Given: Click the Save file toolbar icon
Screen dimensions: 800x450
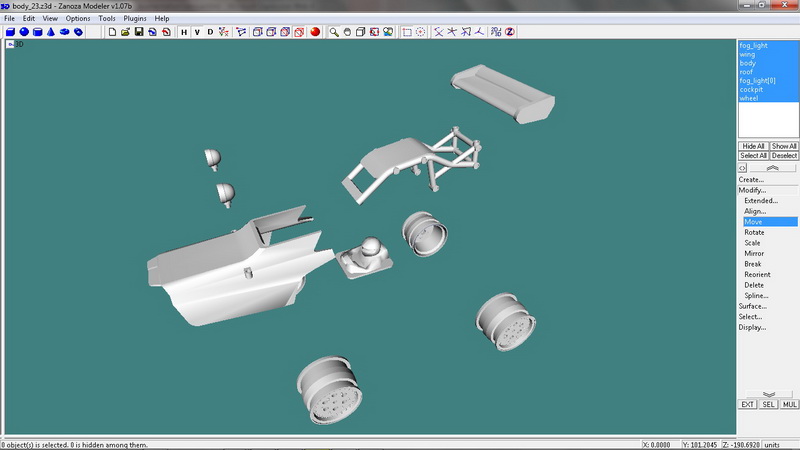Looking at the screenshot, I should click(139, 32).
